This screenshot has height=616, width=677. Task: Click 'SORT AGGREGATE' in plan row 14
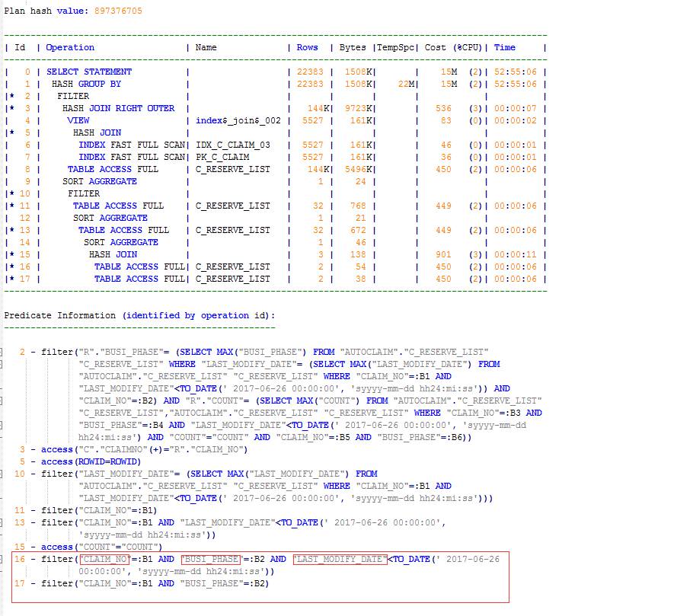(x=121, y=242)
